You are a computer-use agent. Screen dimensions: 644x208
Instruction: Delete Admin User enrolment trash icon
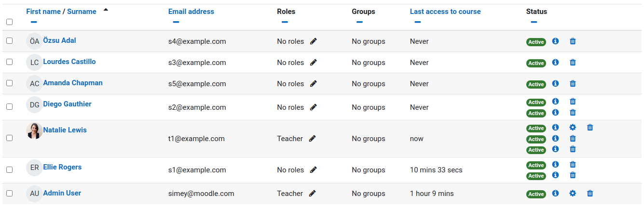pos(590,194)
